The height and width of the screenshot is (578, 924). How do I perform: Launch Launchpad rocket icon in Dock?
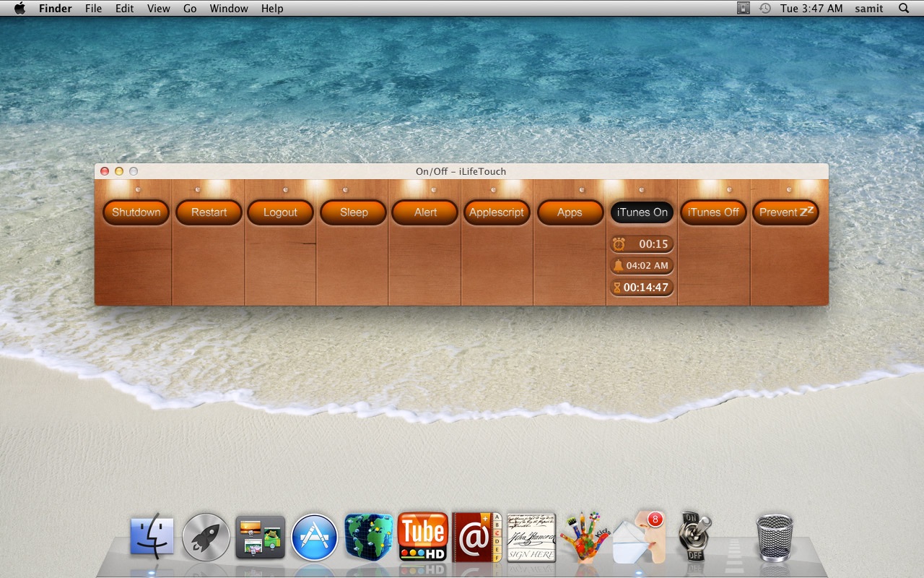point(206,537)
